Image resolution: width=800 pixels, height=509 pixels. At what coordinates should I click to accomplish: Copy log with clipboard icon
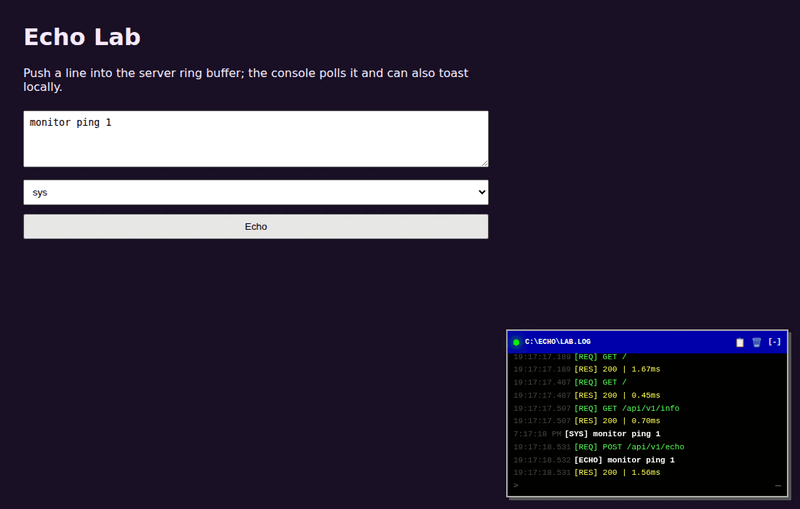[740, 342]
